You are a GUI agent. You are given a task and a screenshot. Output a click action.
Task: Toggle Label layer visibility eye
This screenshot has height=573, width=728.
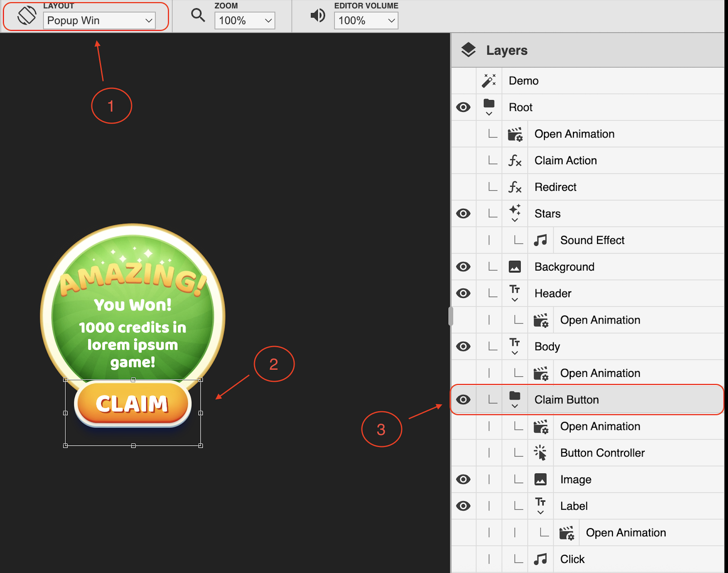pyautogui.click(x=463, y=506)
